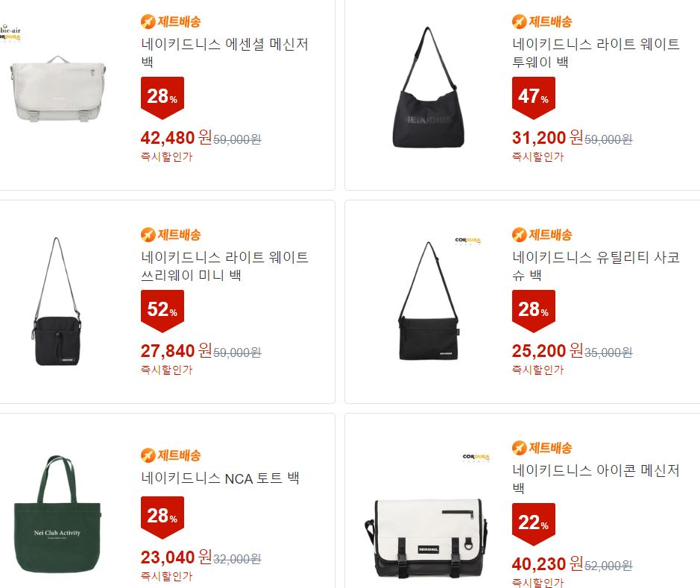700x588 pixels.
Task: Select the green Nei Club Activity tote image
Action: 57,514
